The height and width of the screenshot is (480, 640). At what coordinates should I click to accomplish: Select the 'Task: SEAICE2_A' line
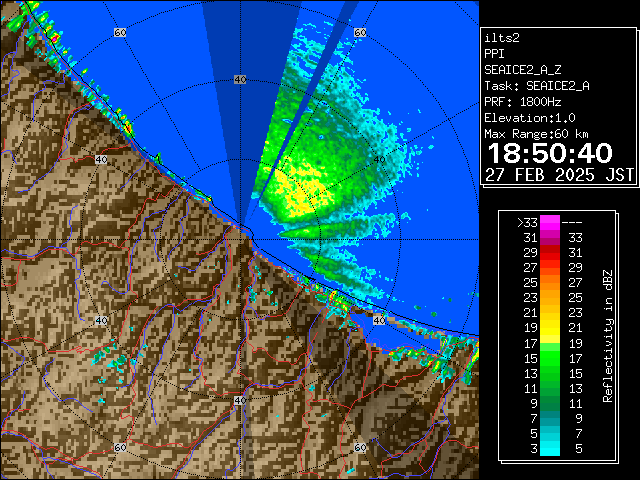click(x=537, y=86)
